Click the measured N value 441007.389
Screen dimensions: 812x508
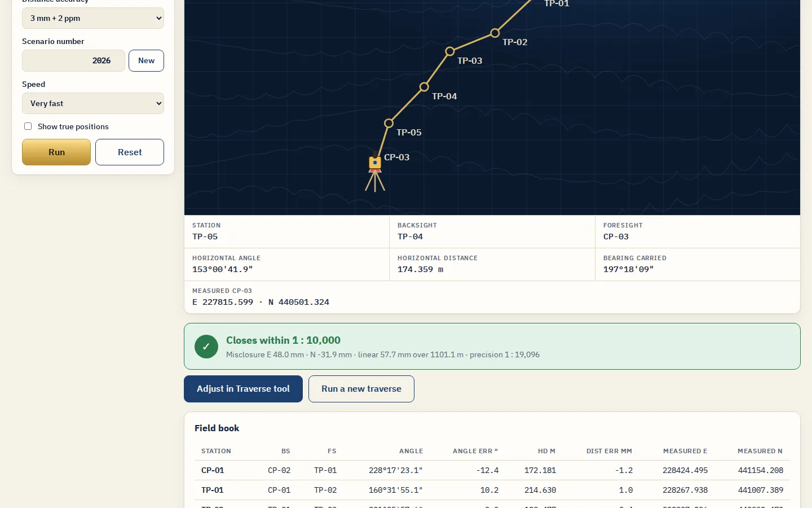click(761, 490)
